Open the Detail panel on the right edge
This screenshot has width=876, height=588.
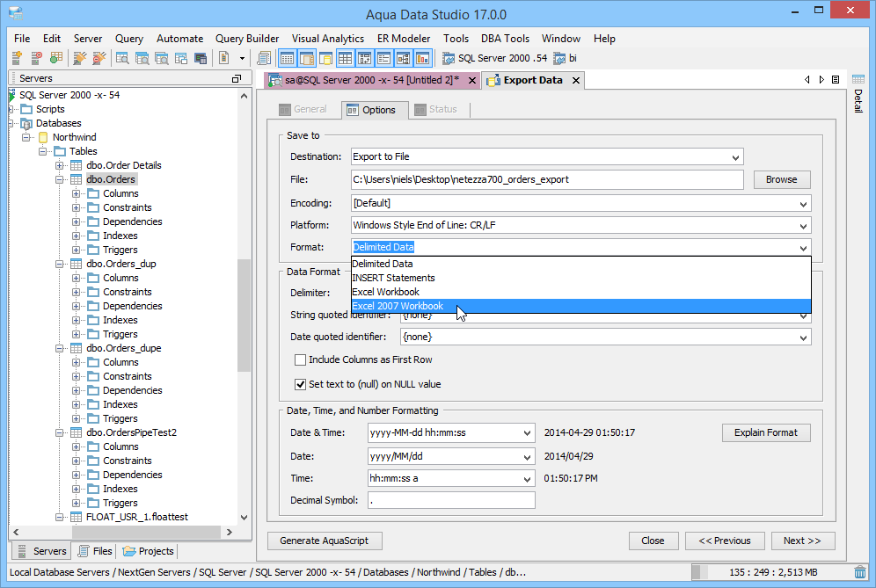click(x=859, y=101)
